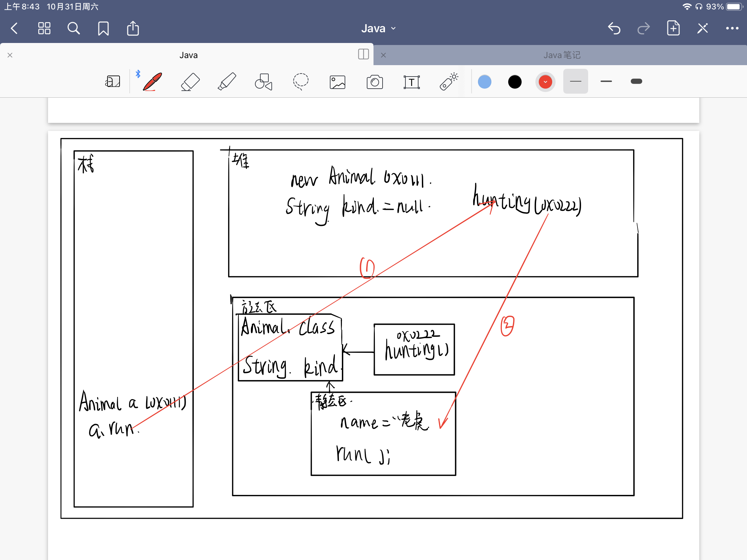Switch to the Java笔记 tab
Screen dimensions: 747x560
561,55
